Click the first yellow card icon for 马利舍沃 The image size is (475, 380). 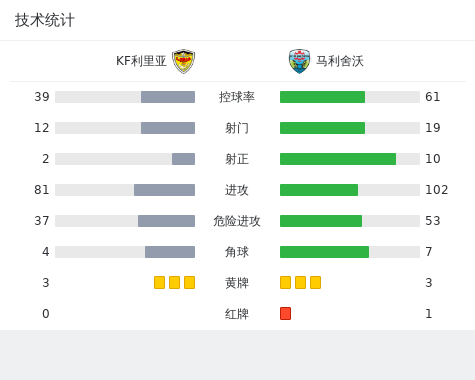tap(285, 282)
